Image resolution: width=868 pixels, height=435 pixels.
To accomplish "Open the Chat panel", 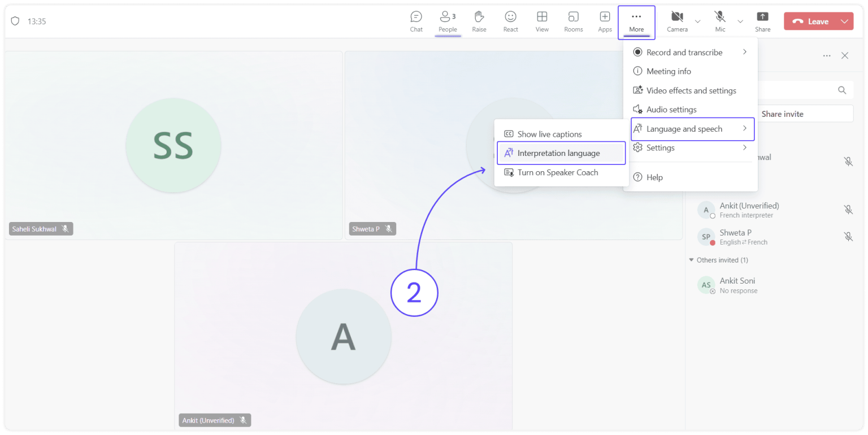I will 416,21.
